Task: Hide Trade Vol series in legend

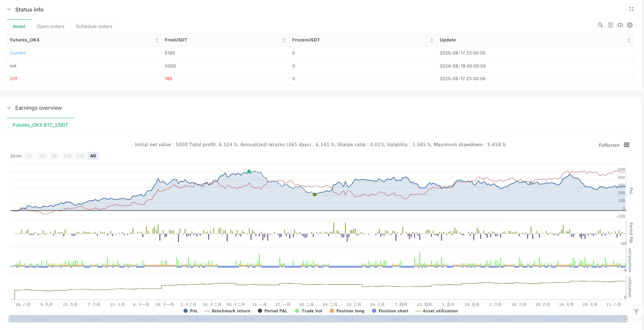Action: tap(308, 311)
